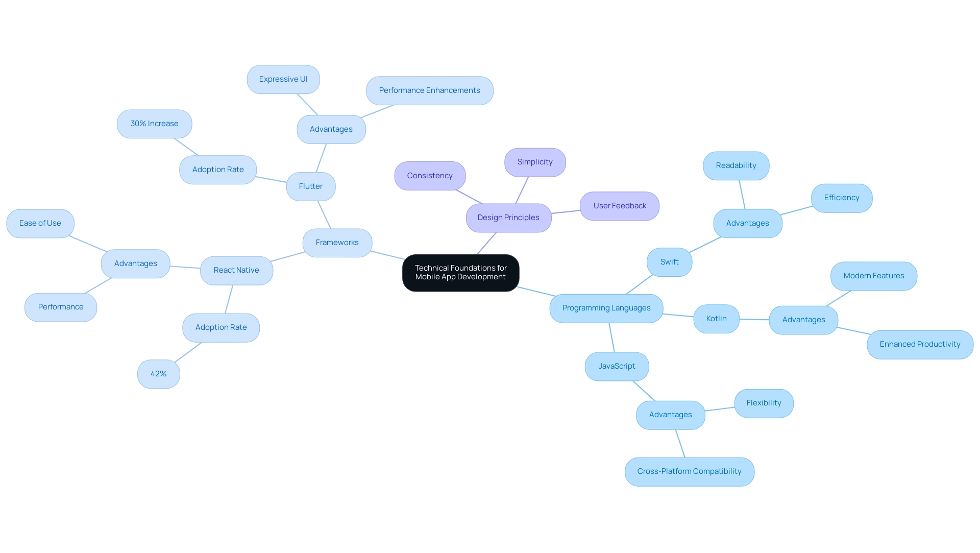
Task: Toggle visibility of Design Principles branch
Action: pyautogui.click(x=508, y=218)
